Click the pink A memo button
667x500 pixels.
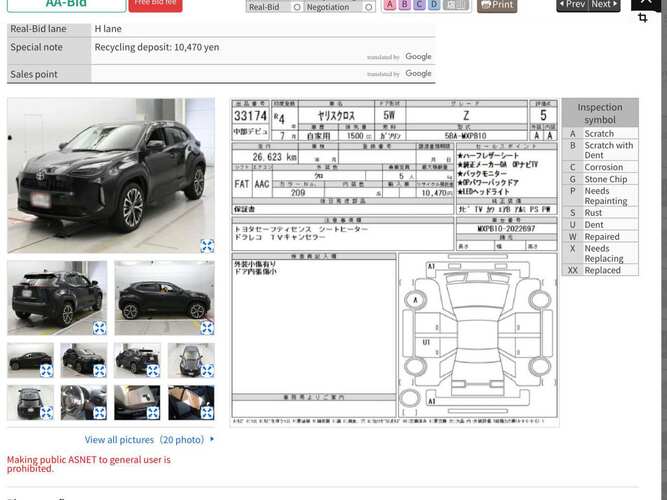pyautogui.click(x=390, y=5)
